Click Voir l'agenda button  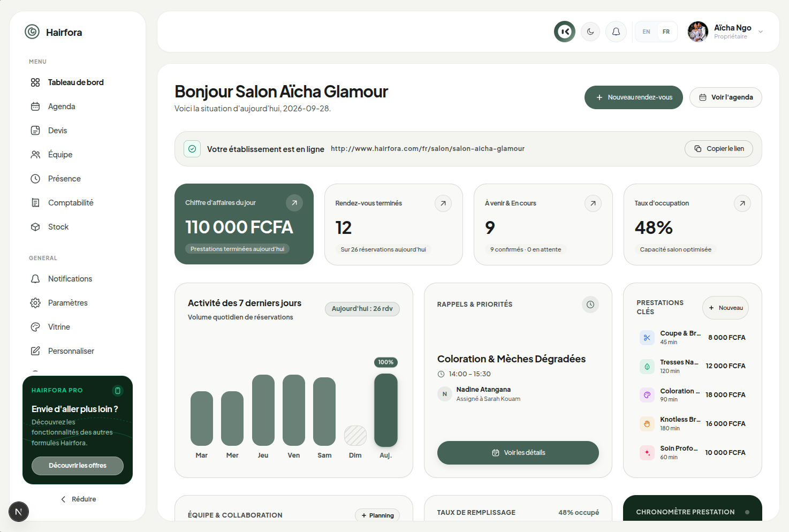726,97
